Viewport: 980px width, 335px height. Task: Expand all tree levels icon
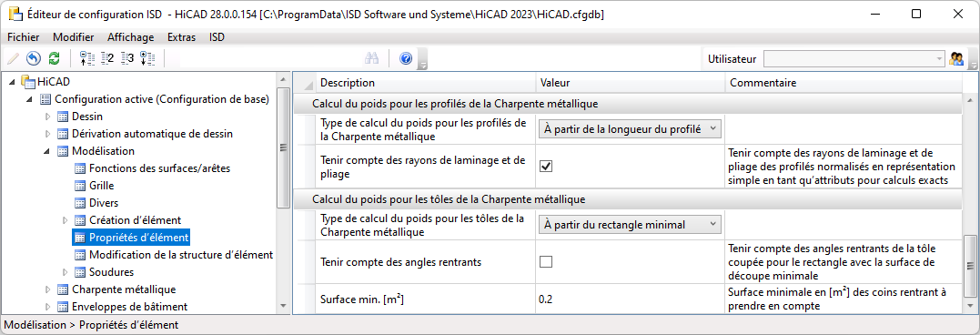click(x=146, y=59)
